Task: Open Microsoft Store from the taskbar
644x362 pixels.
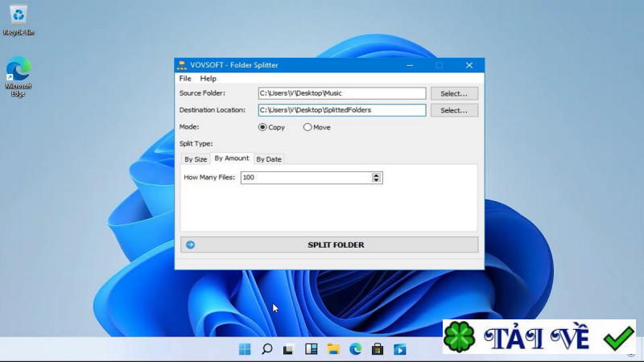Action: coord(378,349)
